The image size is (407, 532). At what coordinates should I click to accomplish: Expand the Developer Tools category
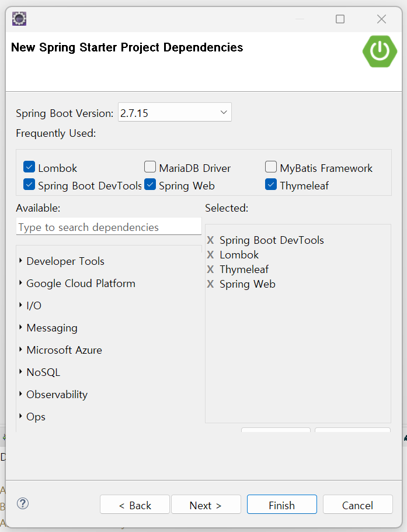(x=20, y=261)
